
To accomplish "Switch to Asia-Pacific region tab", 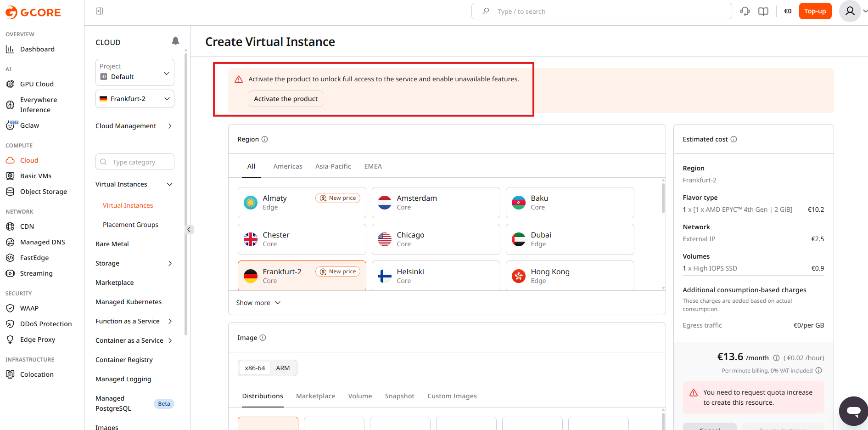I will [x=333, y=166].
